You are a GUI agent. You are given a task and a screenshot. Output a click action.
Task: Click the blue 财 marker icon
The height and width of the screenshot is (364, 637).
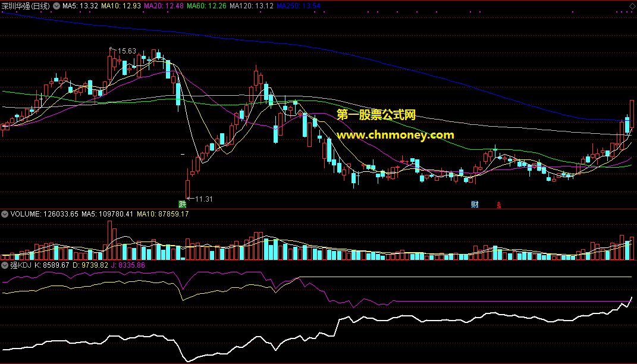475,205
